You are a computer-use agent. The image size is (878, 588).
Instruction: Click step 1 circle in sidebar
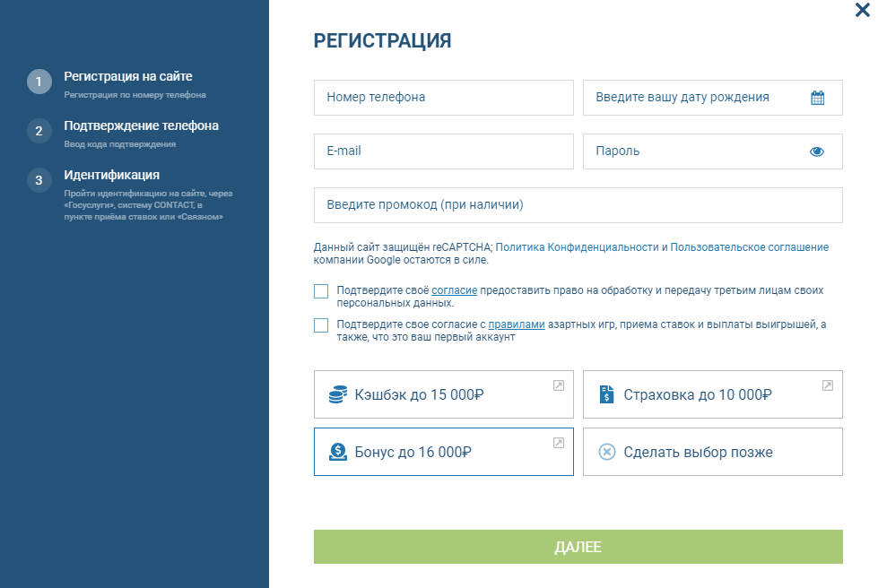pos(39,82)
